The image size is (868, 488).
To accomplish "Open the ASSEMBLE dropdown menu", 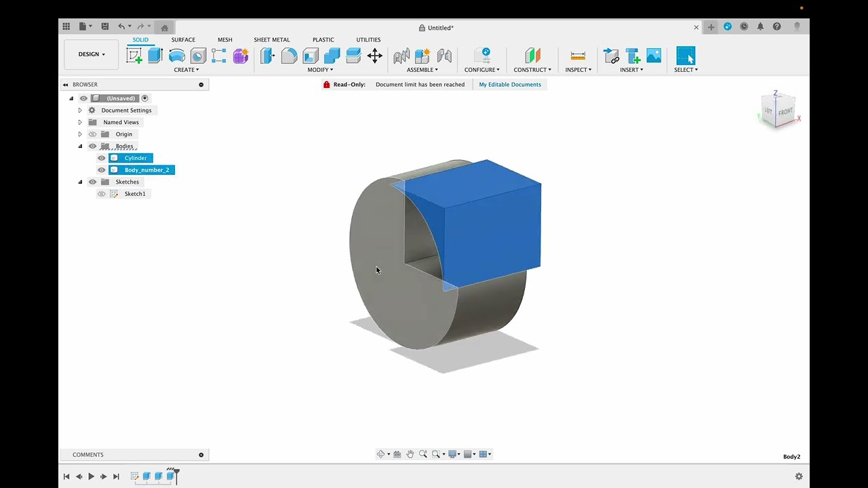I will tap(422, 70).
